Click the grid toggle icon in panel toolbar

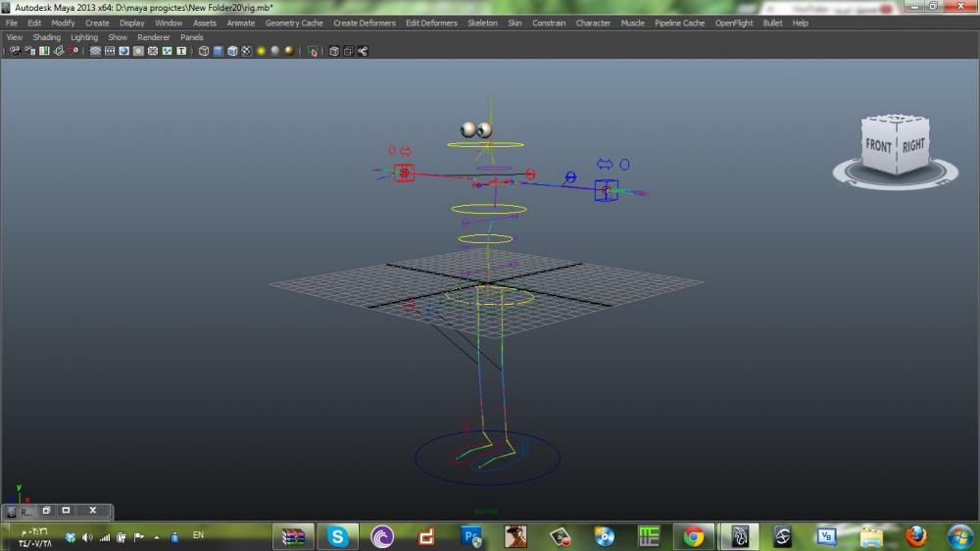[x=96, y=51]
